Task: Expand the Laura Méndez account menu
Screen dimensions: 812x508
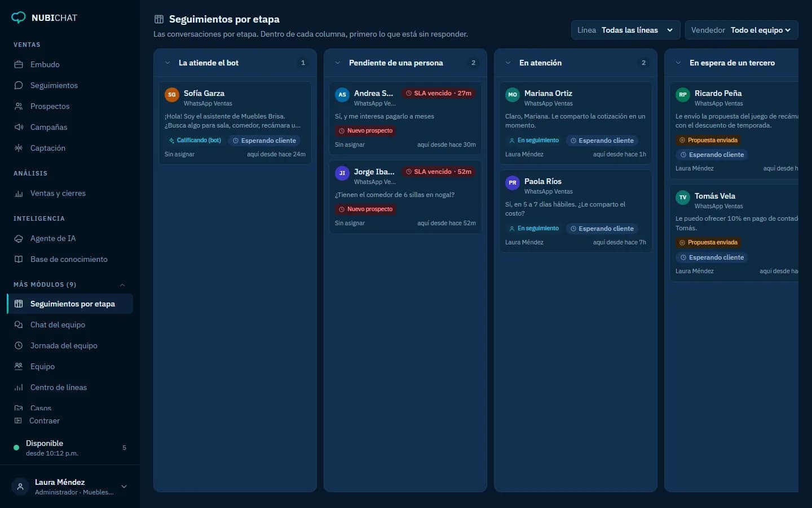Action: (x=124, y=487)
